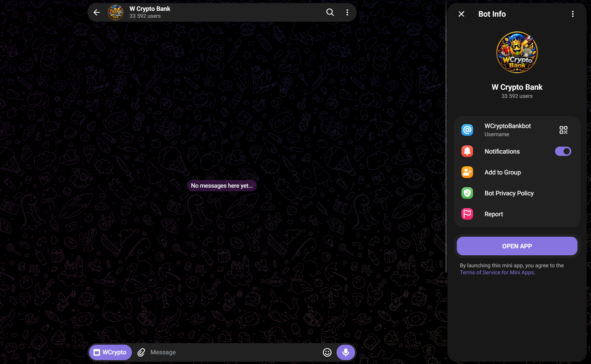591x364 pixels.
Task: Show the QR code for WCryptoBankbot username
Action: coord(564,130)
